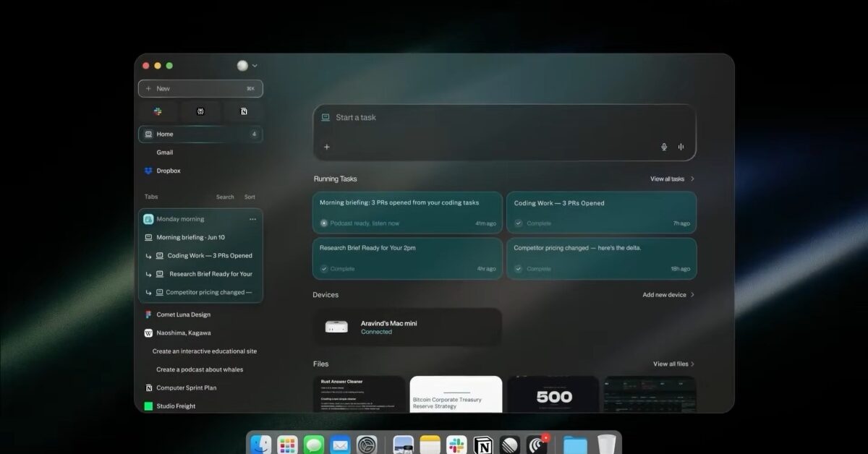Select the Gmail item in the sidebar
868x454 pixels.
point(165,153)
